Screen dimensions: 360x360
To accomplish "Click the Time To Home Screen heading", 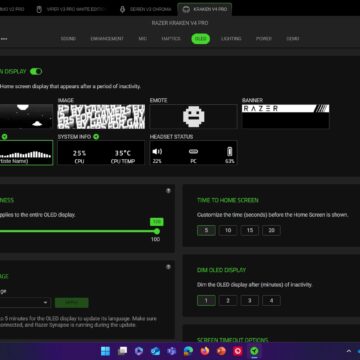I will [228, 200].
